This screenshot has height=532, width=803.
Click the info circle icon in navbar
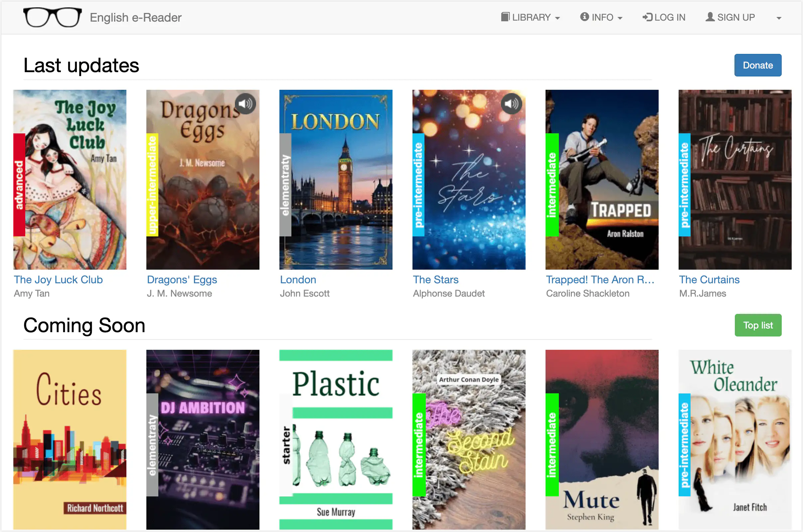(x=584, y=17)
